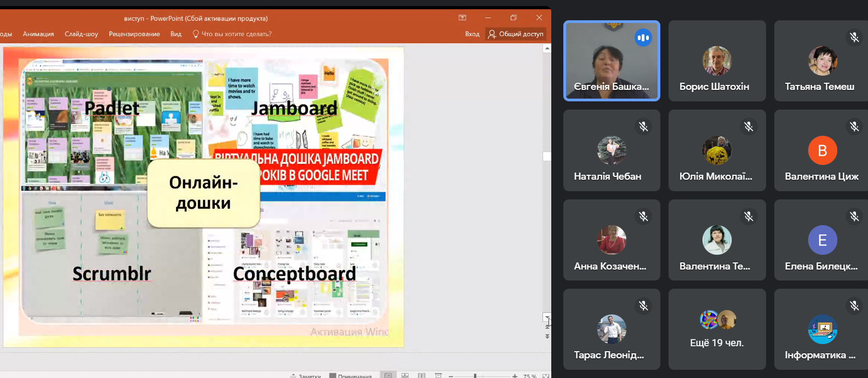Image resolution: width=868 pixels, height=378 pixels.
Task: Click the zoom slider handle
Action: tap(475, 376)
